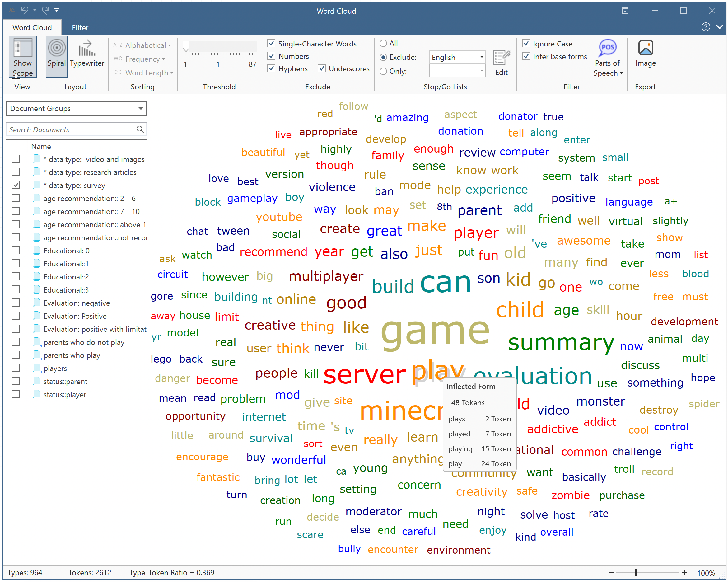728x582 pixels.
Task: Click search magnifier in Search Documents
Action: [x=140, y=129]
